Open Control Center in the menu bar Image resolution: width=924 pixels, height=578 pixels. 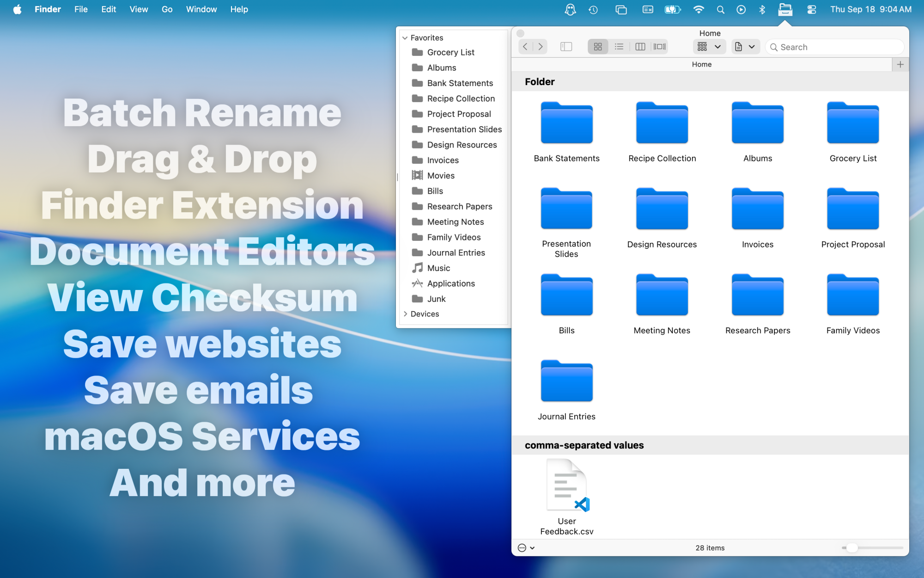click(x=811, y=9)
